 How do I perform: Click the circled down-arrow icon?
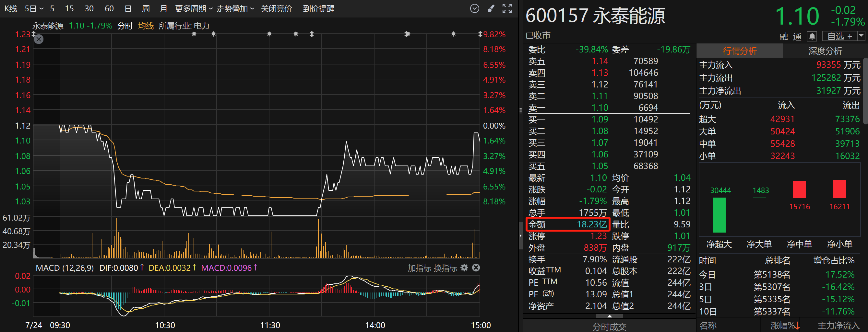[x=474, y=8]
